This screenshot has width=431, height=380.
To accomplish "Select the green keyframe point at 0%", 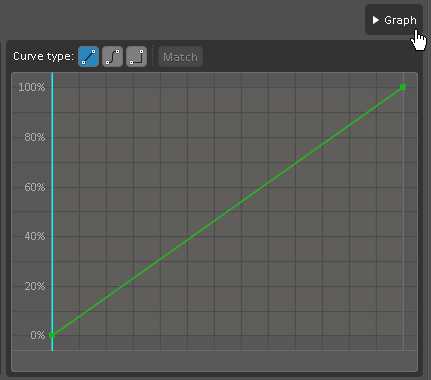I will (52, 335).
